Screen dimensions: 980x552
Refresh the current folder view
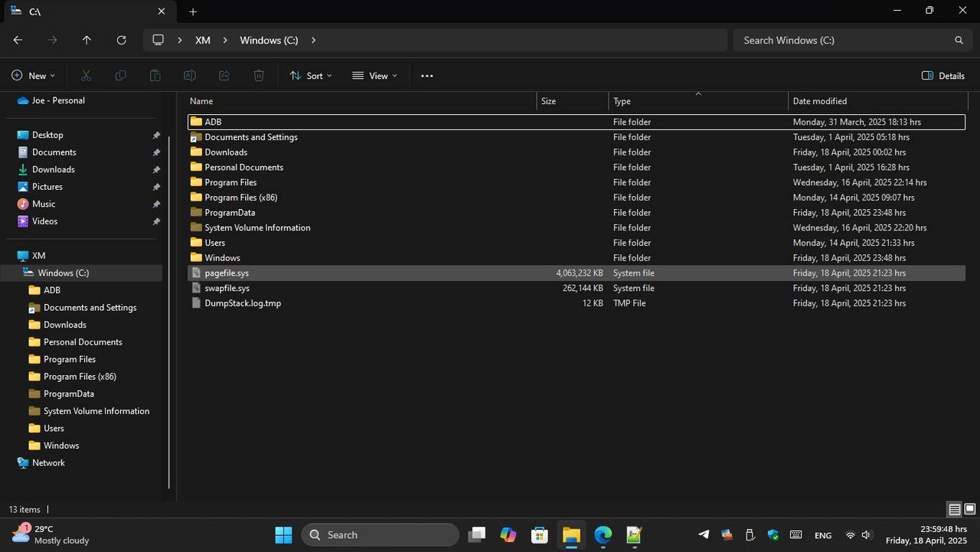[121, 40]
